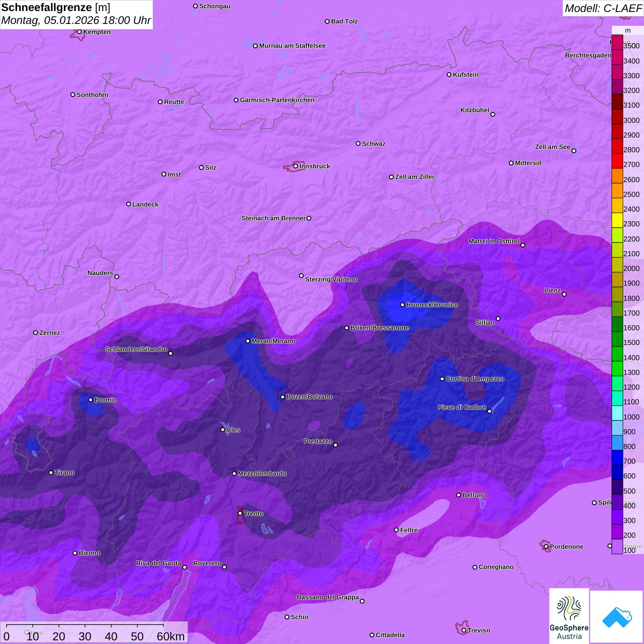644x644 pixels.
Task: Click the Pieve di Cadore label
Action: (462, 407)
